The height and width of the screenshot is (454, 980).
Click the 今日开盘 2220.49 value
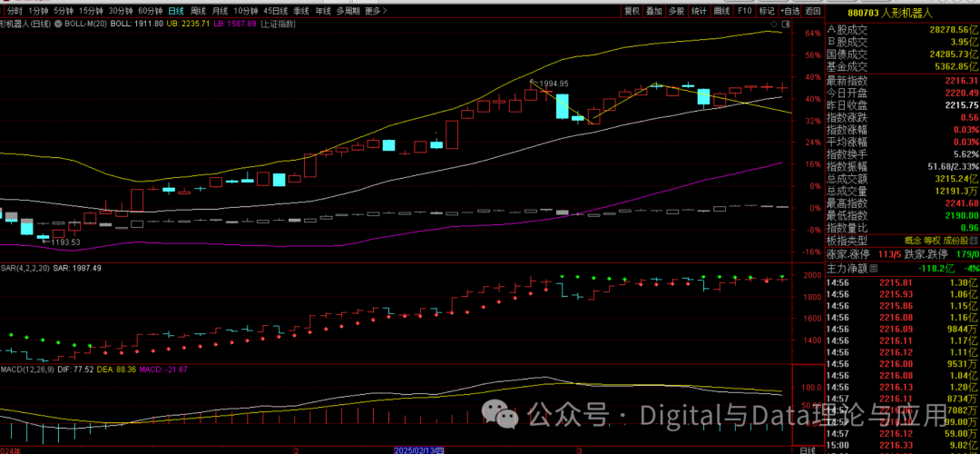(x=960, y=93)
